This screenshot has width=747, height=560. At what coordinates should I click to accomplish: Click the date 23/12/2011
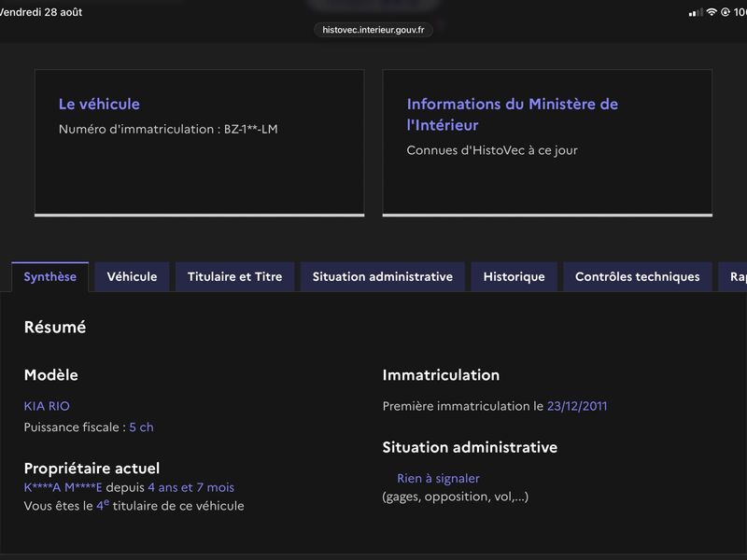[577, 406]
